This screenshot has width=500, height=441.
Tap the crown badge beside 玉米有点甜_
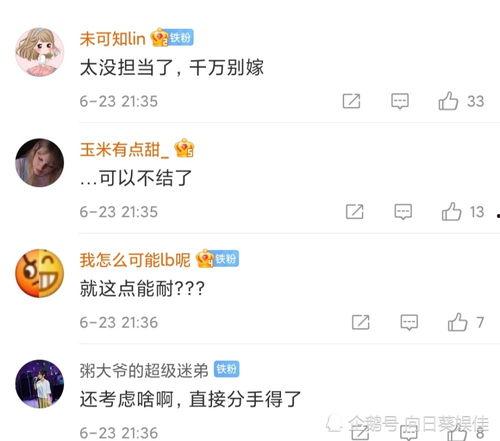184,148
